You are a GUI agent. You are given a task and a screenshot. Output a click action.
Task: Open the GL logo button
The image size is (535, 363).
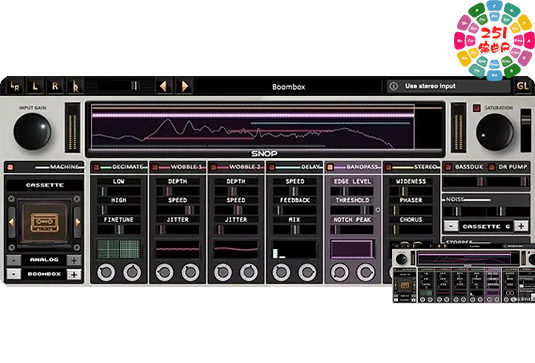click(x=522, y=86)
